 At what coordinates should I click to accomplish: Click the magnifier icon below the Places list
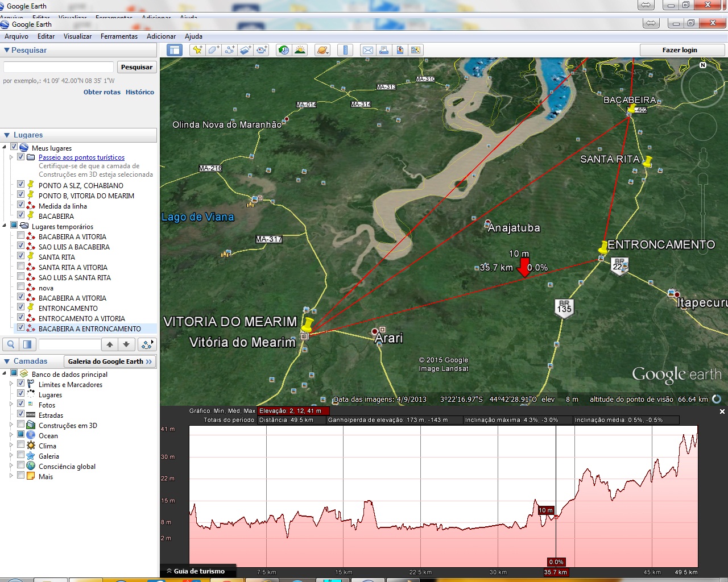click(x=11, y=344)
